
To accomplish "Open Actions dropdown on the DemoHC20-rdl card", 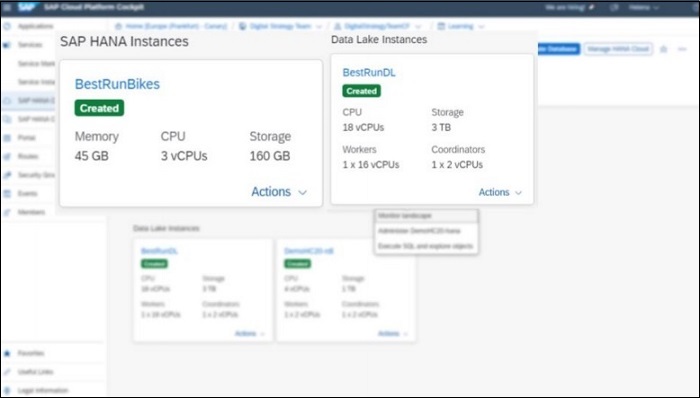I will coord(393,334).
